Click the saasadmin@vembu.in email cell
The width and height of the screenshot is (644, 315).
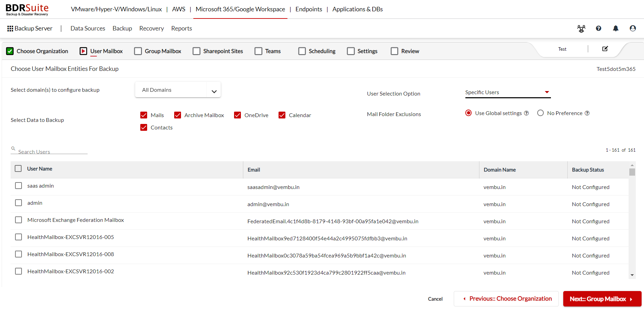click(x=273, y=187)
